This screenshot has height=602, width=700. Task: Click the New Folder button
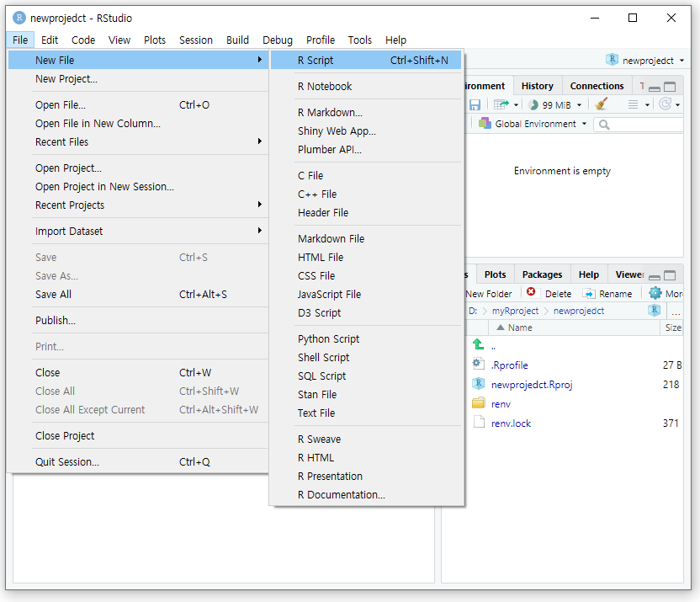[x=488, y=294]
